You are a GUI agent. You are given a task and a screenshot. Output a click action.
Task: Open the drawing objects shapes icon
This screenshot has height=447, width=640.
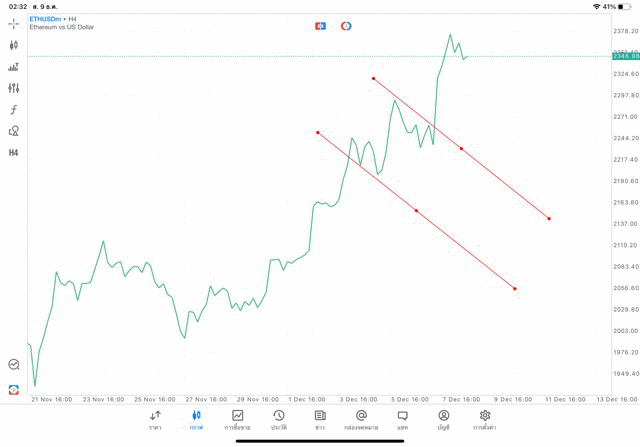pyautogui.click(x=14, y=131)
